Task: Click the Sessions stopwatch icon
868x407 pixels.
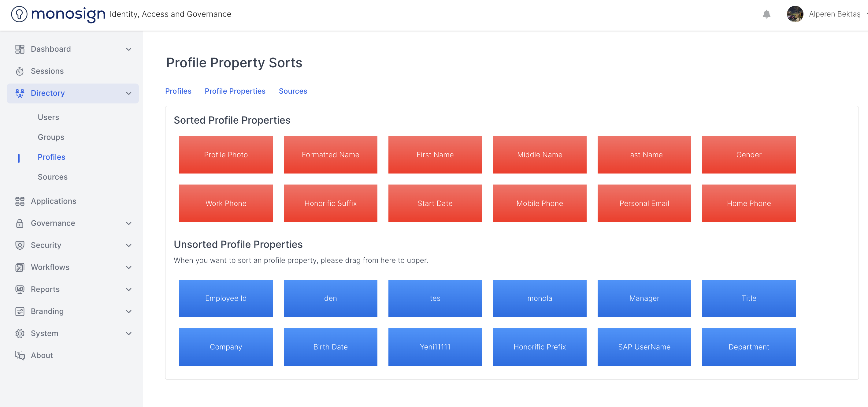Action: 20,71
